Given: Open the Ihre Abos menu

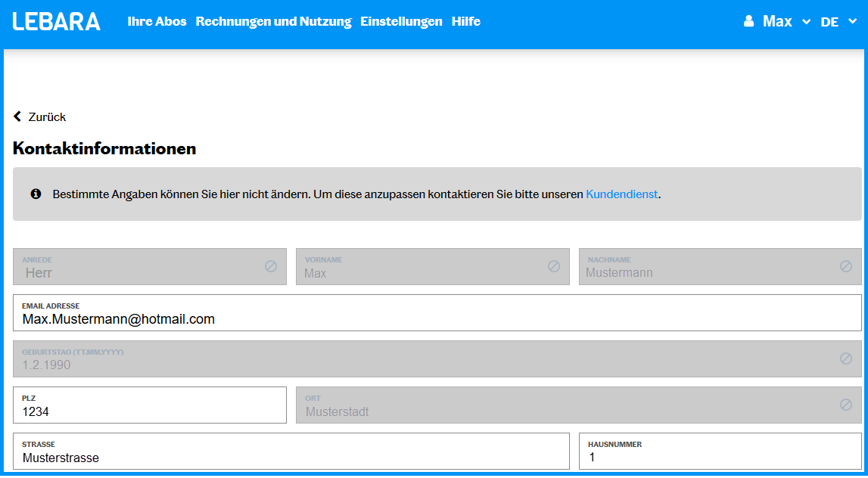Looking at the screenshot, I should [x=157, y=21].
